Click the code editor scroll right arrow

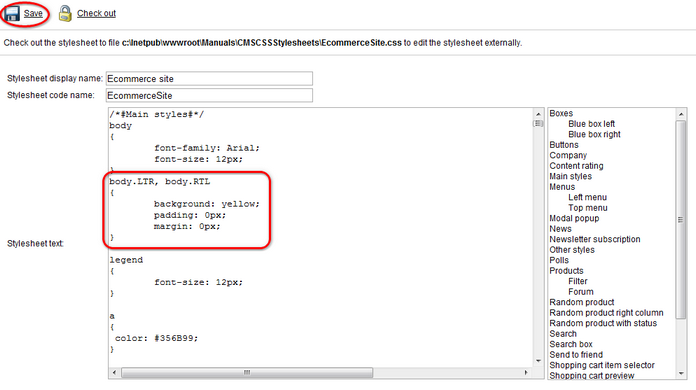(526, 372)
